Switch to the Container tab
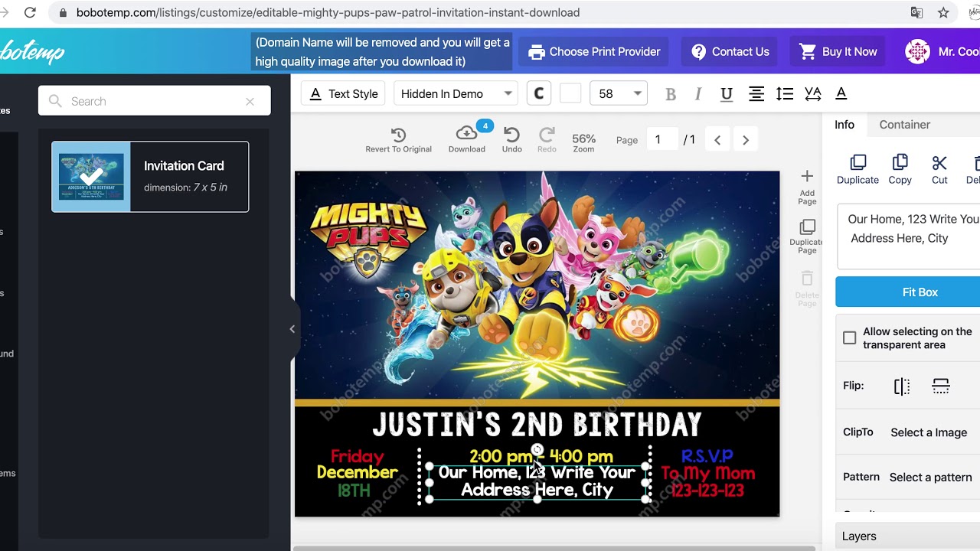The width and height of the screenshot is (980, 551). 904,124
